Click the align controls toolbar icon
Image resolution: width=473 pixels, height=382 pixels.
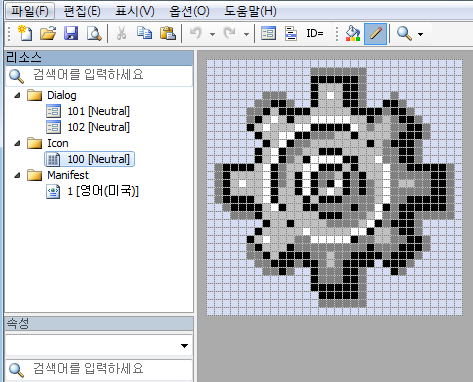coord(291,33)
